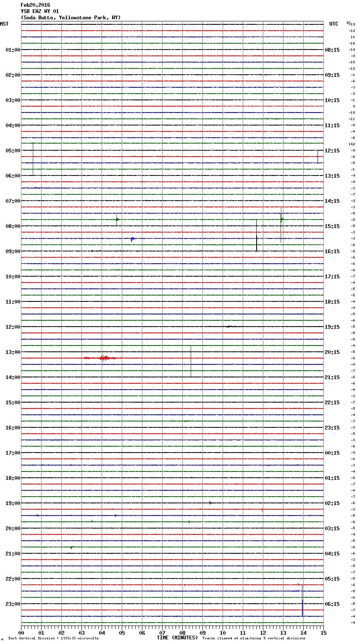Viewport: 357px width, 644px height.
Task: Click the 1333.33 microvolts vertical division note
Action: click(54, 639)
